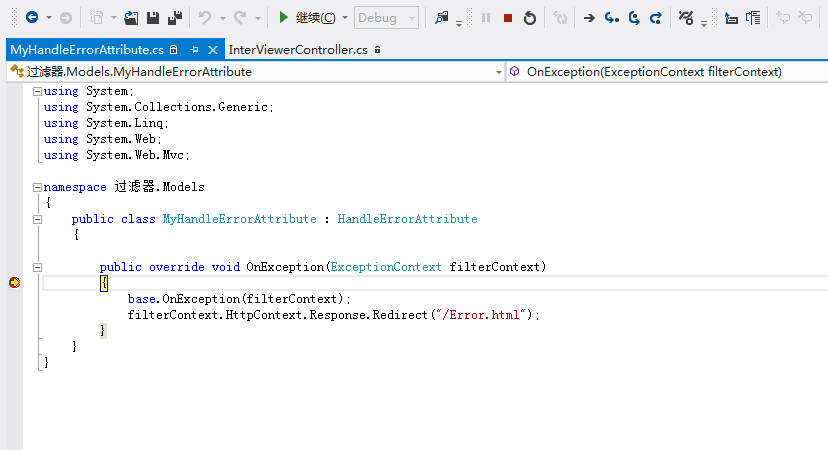Click the Undo arrow icon
828x450 pixels.
[205, 18]
